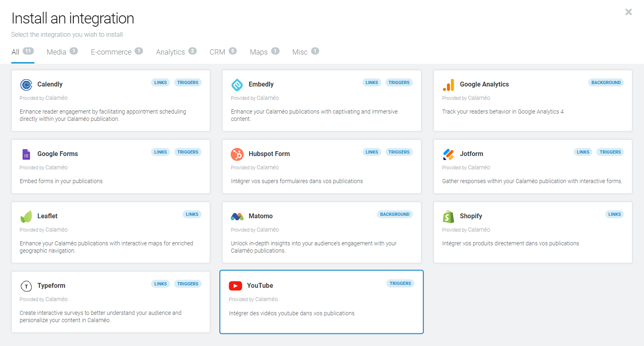
Task: Select the Calendly integration title
Action: tap(50, 84)
